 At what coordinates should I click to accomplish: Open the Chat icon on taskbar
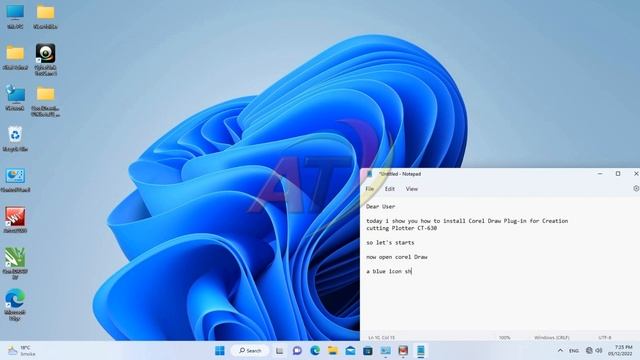[297, 351]
